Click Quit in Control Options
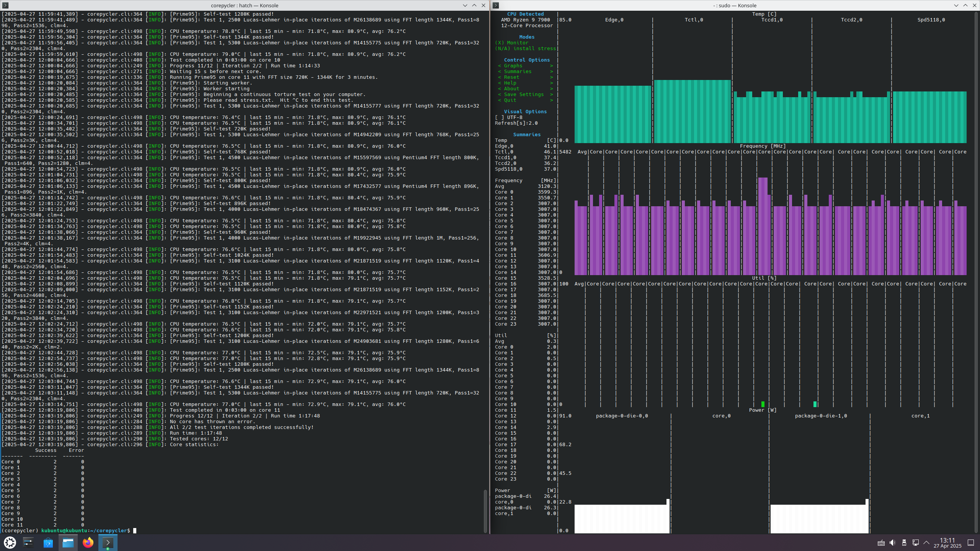 (525, 100)
